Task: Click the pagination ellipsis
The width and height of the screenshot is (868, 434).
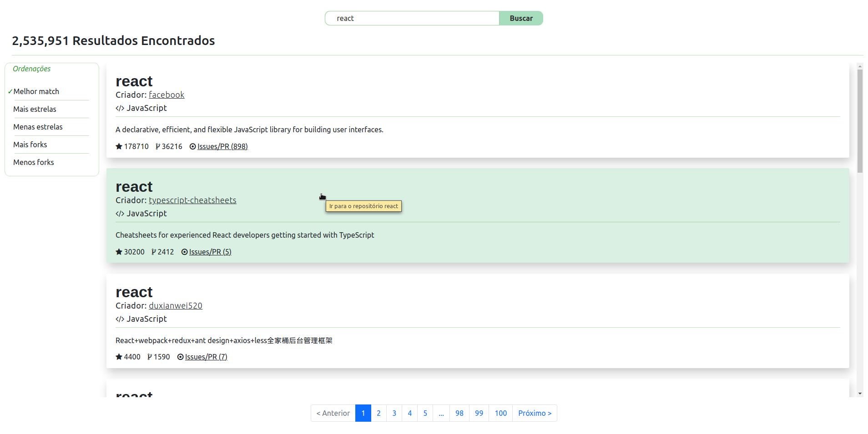Action: tap(441, 413)
